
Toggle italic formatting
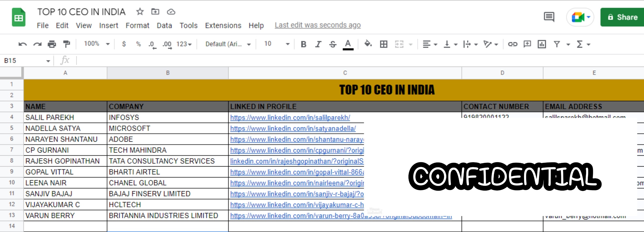(318, 44)
